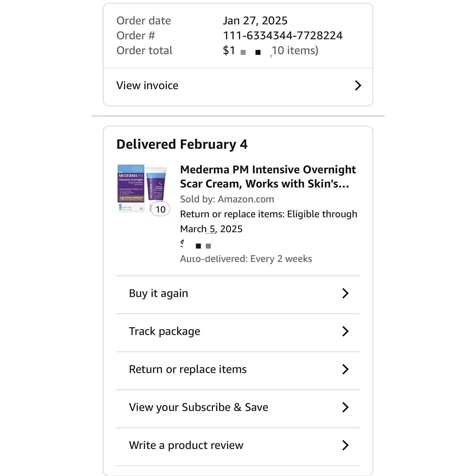Click the chevron arrow beside View invoice
Viewport: 476px width, 476px height.
click(x=358, y=86)
